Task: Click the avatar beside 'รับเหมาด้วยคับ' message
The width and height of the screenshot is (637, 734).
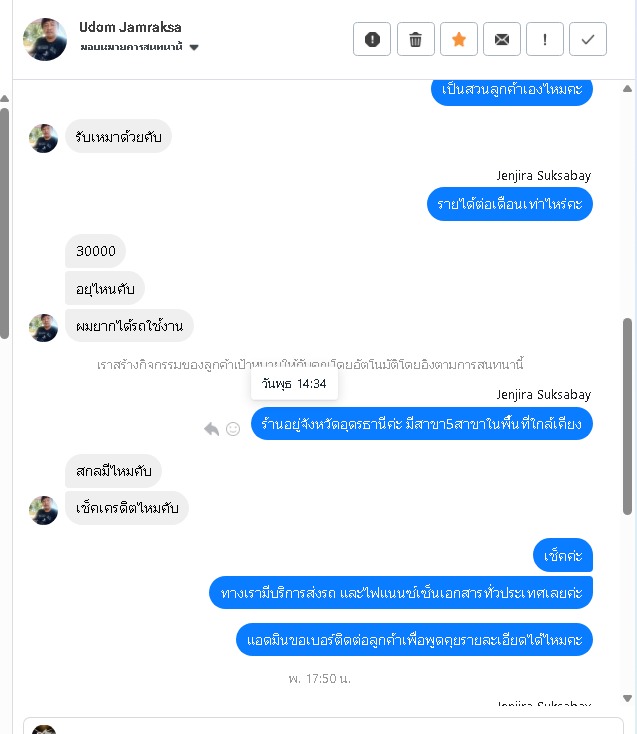Action: (x=44, y=138)
